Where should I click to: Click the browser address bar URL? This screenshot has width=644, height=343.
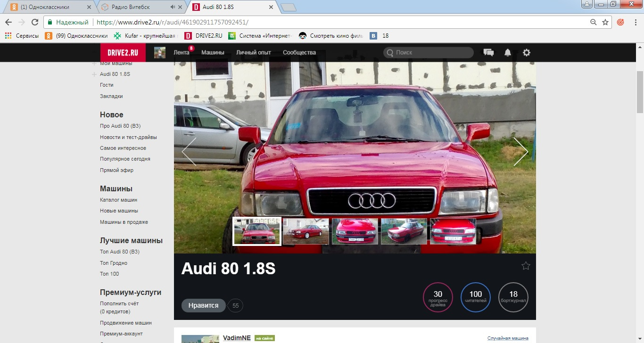point(172,22)
